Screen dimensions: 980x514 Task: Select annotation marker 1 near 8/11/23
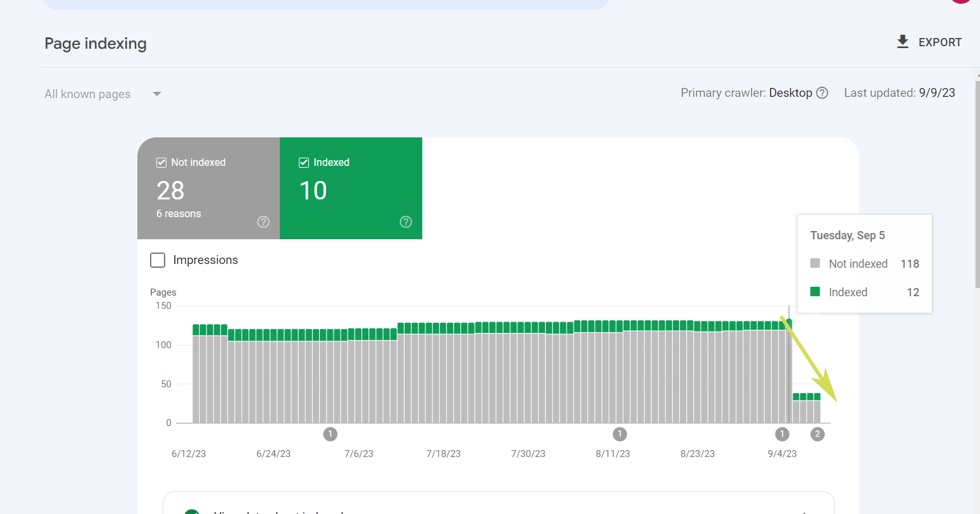tap(620, 434)
